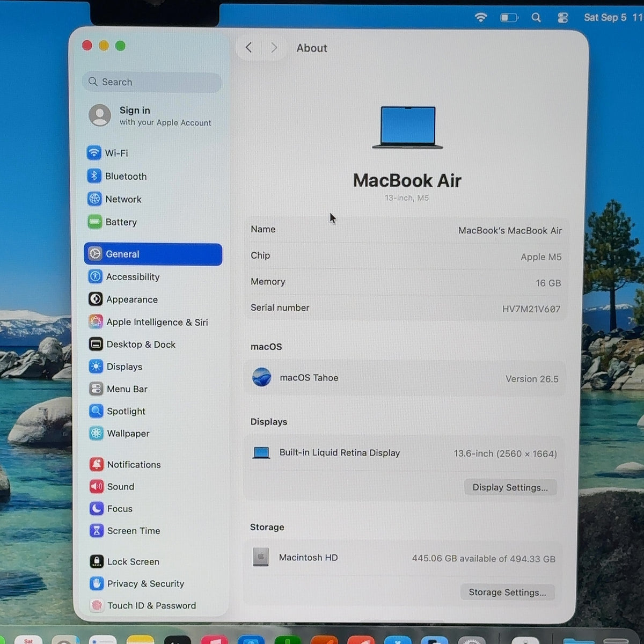Open Storage Settings... button
The image size is (644, 644).
click(x=507, y=592)
